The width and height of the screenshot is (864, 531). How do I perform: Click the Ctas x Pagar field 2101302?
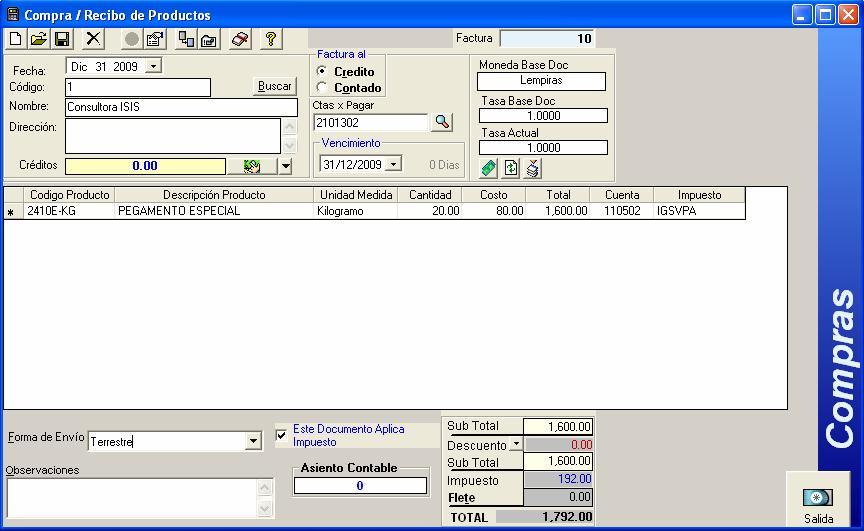point(370,122)
